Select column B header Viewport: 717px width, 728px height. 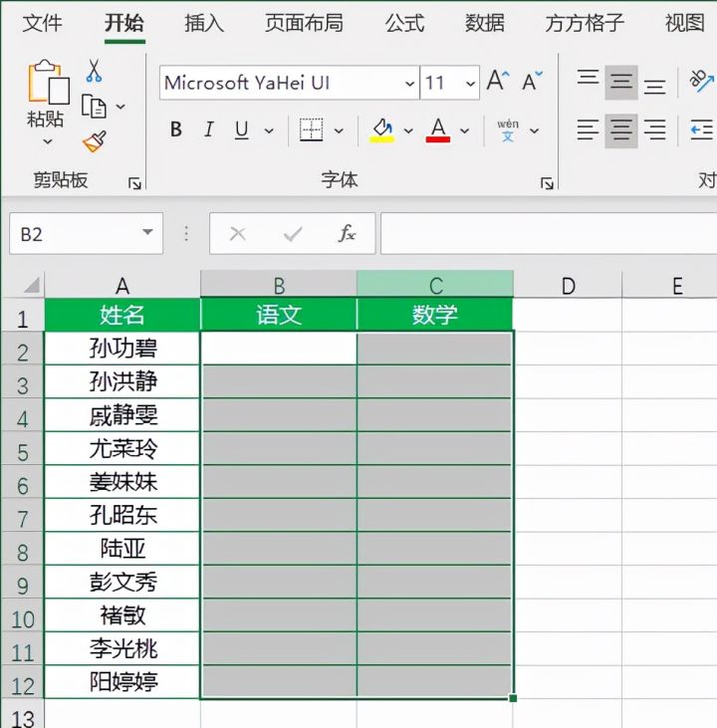pos(279,286)
